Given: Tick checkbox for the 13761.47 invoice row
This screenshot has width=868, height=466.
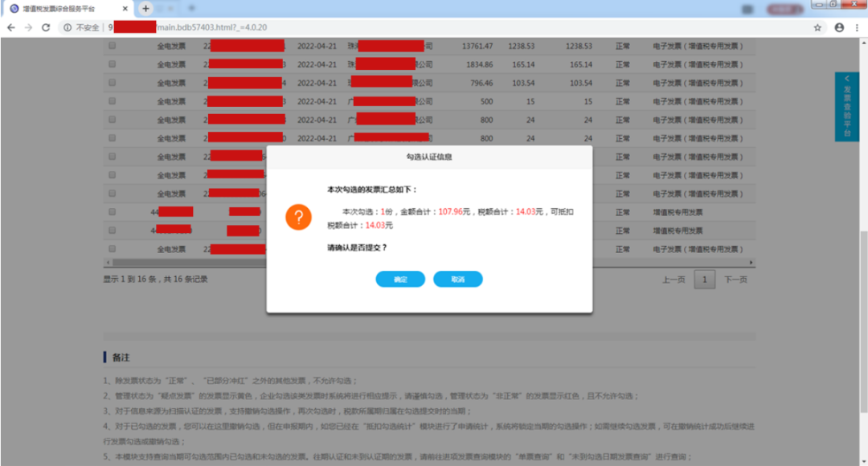Looking at the screenshot, I should pyautogui.click(x=113, y=46).
